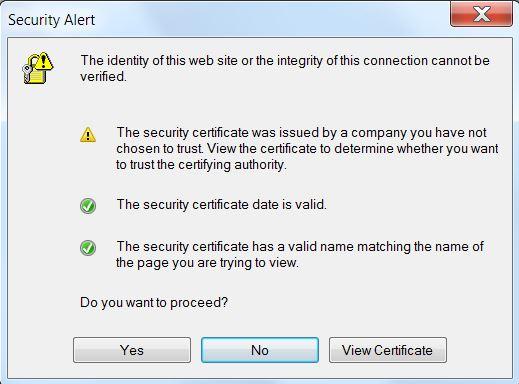Click the padlock and key warning icon
This screenshot has height=384, width=519.
tap(38, 68)
